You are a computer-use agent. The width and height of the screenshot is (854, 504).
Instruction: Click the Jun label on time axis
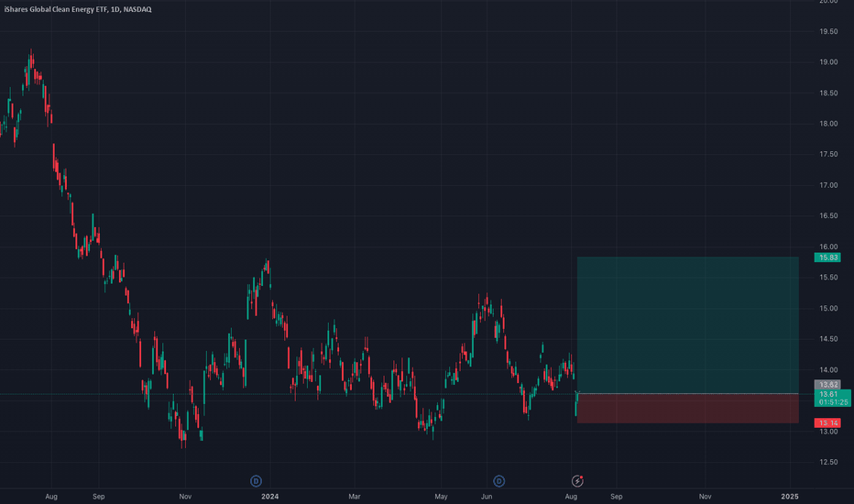point(487,497)
